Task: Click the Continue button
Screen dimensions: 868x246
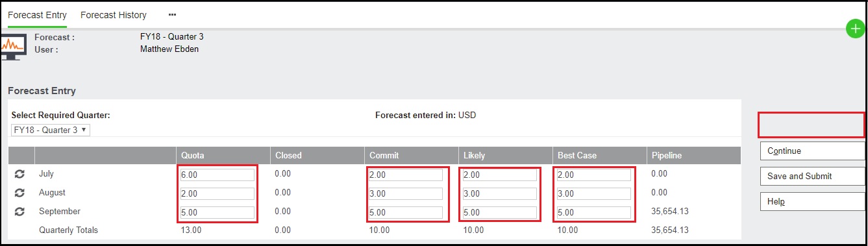Action: click(x=812, y=151)
